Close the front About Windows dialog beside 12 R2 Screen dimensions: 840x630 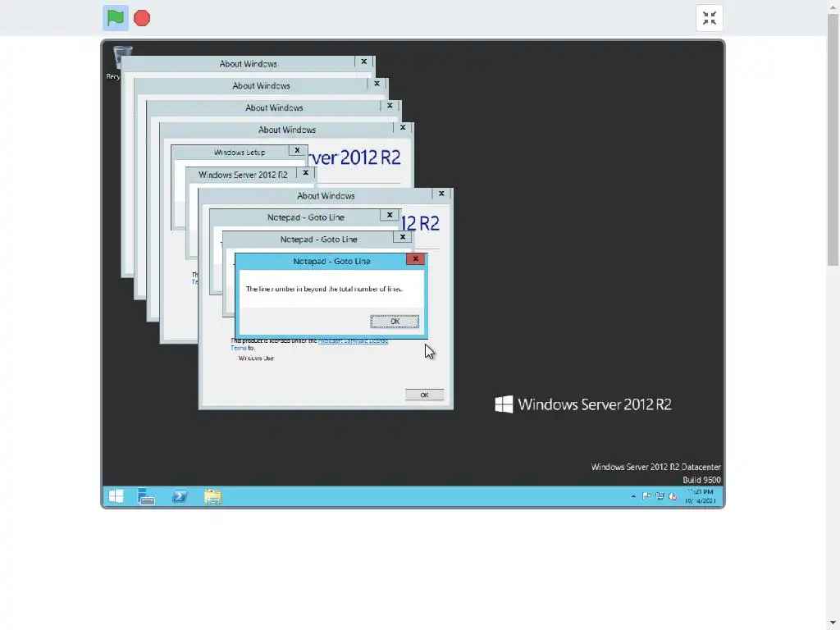pyautogui.click(x=441, y=194)
